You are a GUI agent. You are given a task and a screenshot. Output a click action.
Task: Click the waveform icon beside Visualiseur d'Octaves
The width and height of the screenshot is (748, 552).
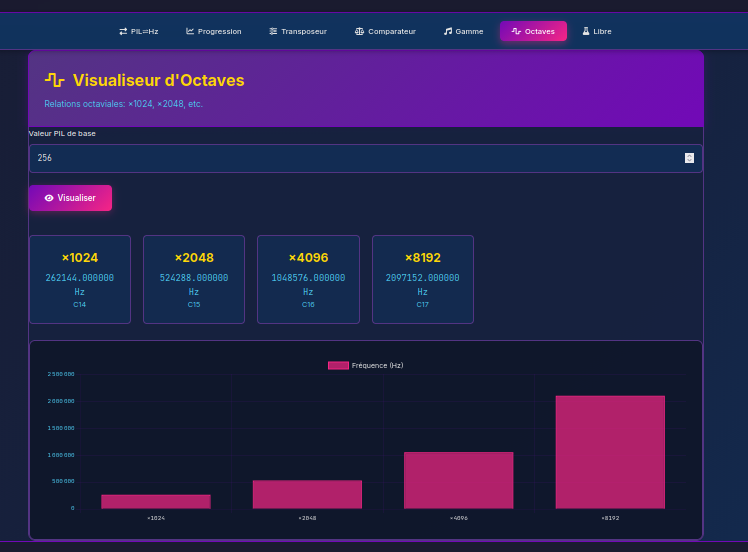pos(55,80)
